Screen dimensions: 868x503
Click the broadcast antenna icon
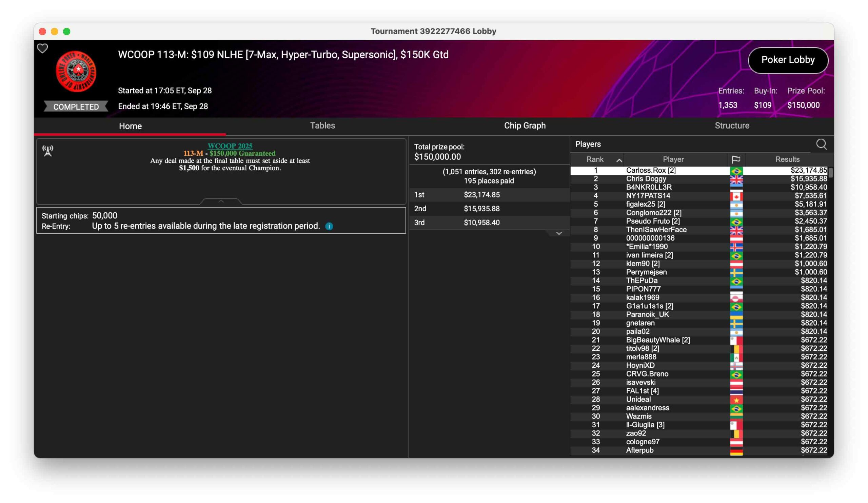coord(48,151)
